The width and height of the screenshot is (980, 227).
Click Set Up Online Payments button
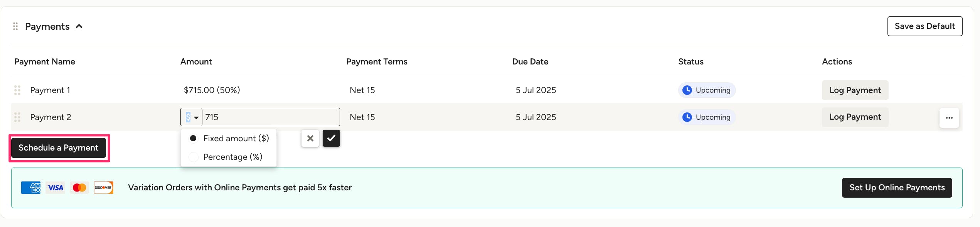pyautogui.click(x=897, y=188)
